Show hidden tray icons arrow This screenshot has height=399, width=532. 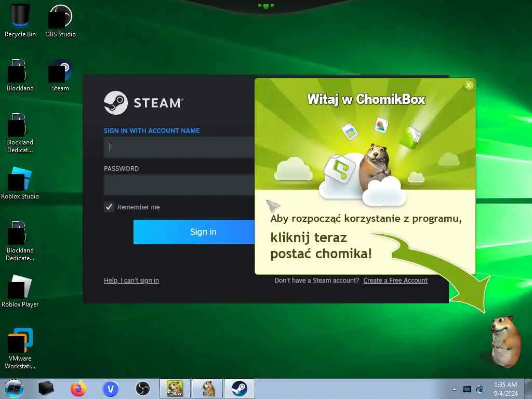coord(454,389)
